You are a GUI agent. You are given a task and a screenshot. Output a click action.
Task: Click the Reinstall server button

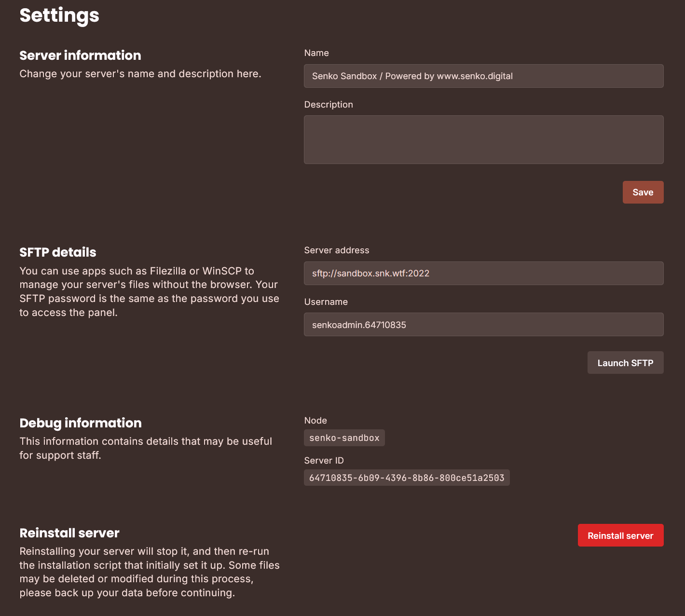point(620,535)
